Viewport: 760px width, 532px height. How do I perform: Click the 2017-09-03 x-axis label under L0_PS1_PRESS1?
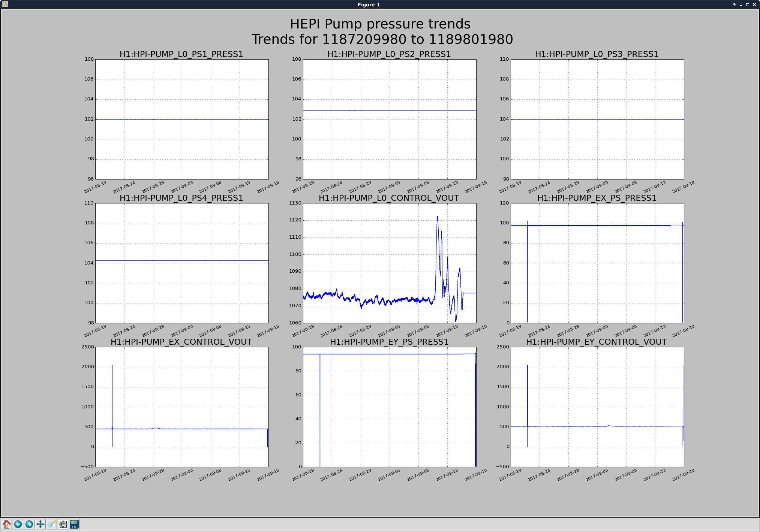coord(181,187)
